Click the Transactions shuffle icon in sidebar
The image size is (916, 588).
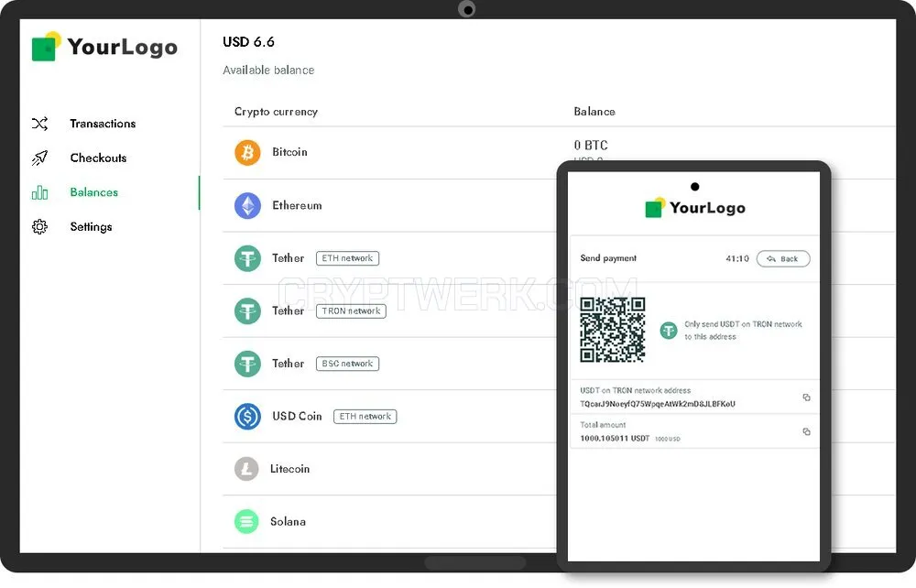tap(39, 124)
